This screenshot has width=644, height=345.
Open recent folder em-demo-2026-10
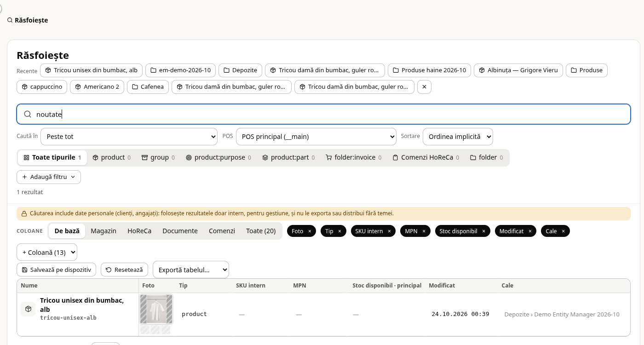180,70
